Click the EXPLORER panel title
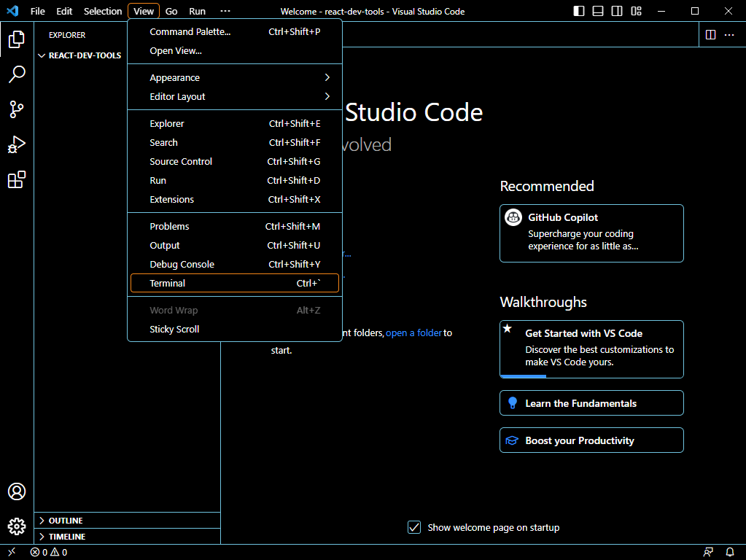Image resolution: width=746 pixels, height=560 pixels. [67, 35]
